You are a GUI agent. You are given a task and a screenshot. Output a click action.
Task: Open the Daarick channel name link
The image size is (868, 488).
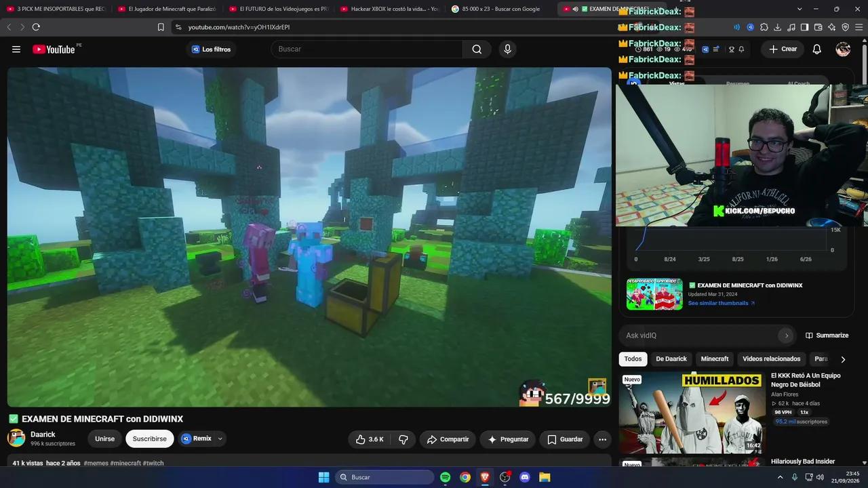pyautogui.click(x=43, y=434)
